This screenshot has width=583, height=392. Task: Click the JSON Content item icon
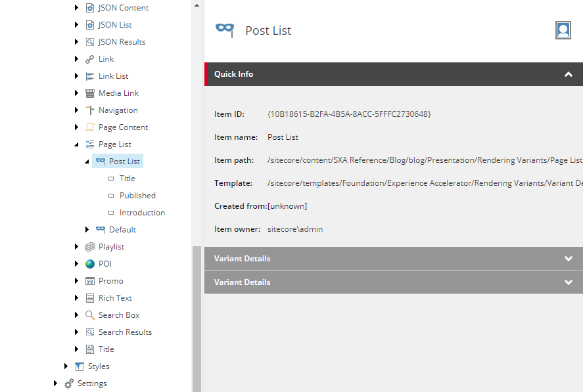[90, 8]
